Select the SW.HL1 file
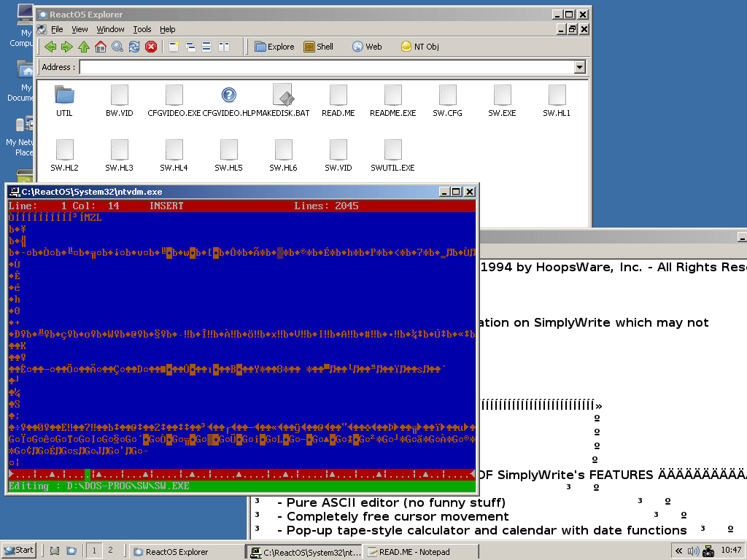The width and height of the screenshot is (747, 560). (557, 101)
